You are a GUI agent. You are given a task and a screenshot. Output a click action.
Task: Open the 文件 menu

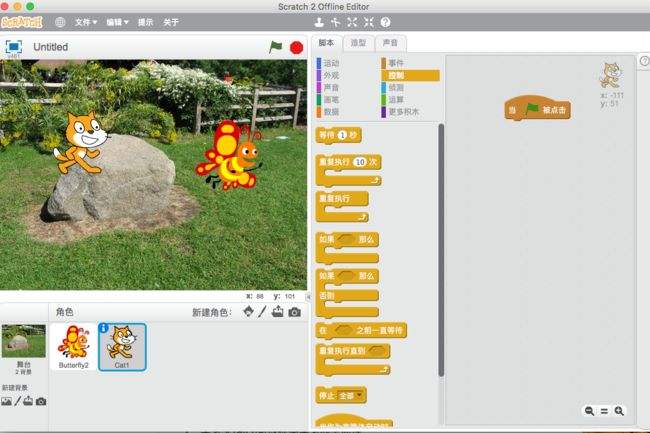pyautogui.click(x=86, y=22)
